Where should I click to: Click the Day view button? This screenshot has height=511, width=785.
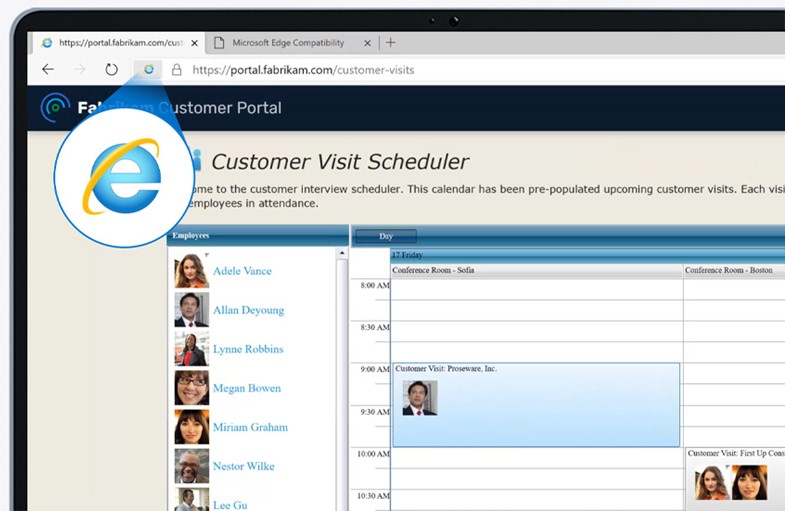[x=385, y=236]
